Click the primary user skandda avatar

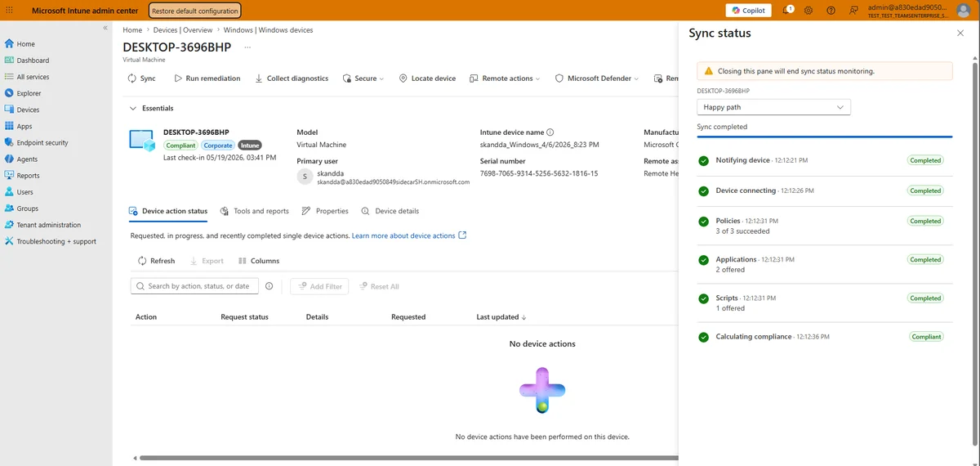(x=305, y=177)
